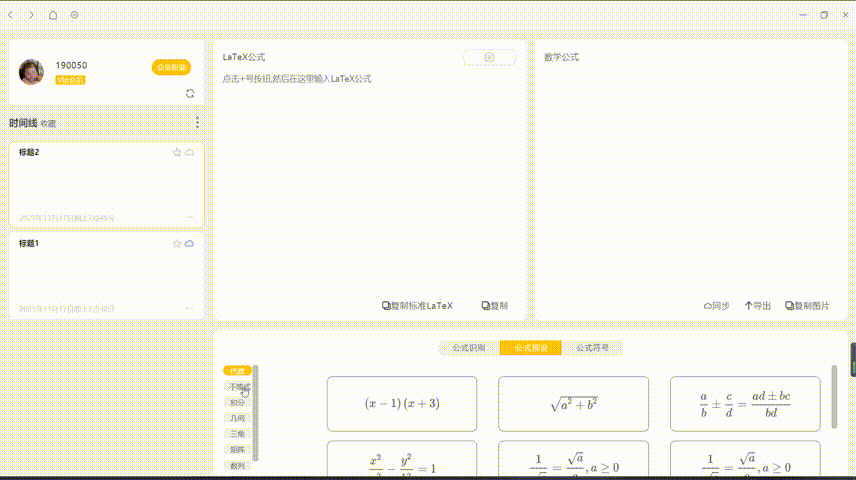Switch to the 公式识别 tab

[468, 348]
